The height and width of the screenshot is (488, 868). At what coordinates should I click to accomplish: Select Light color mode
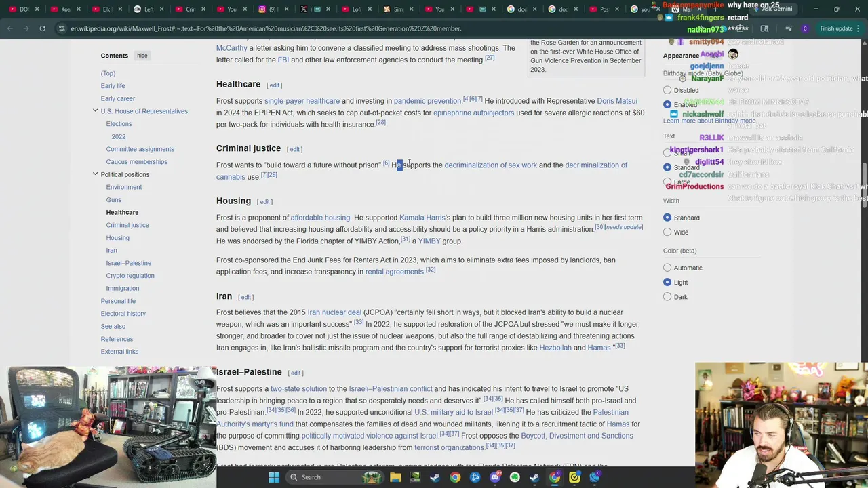point(667,282)
